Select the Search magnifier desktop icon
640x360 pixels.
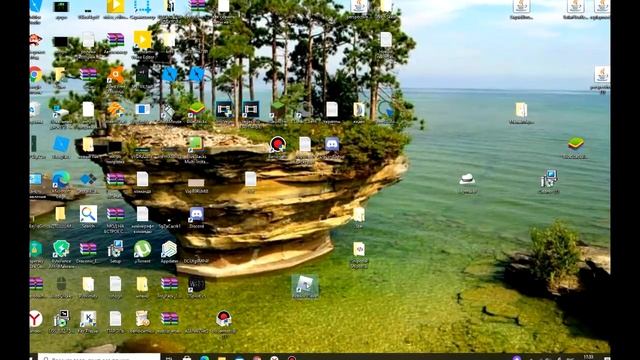click(88, 214)
